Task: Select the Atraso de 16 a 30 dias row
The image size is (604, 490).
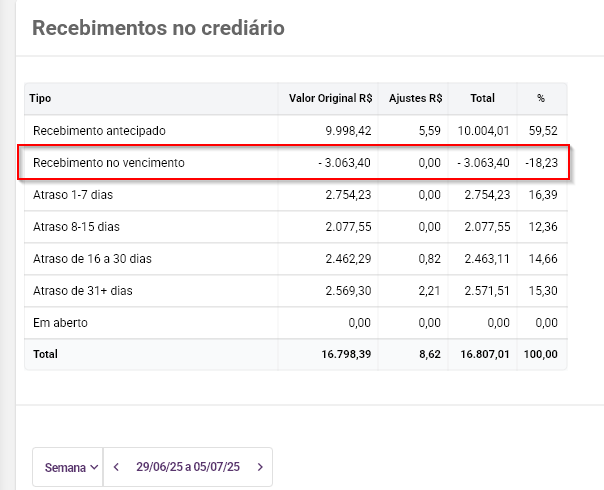Action: click(92, 259)
